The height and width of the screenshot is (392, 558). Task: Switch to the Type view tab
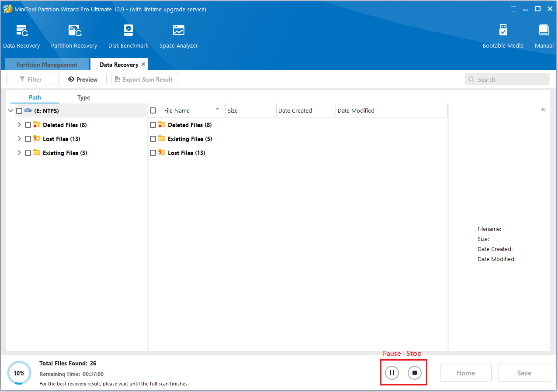point(83,97)
